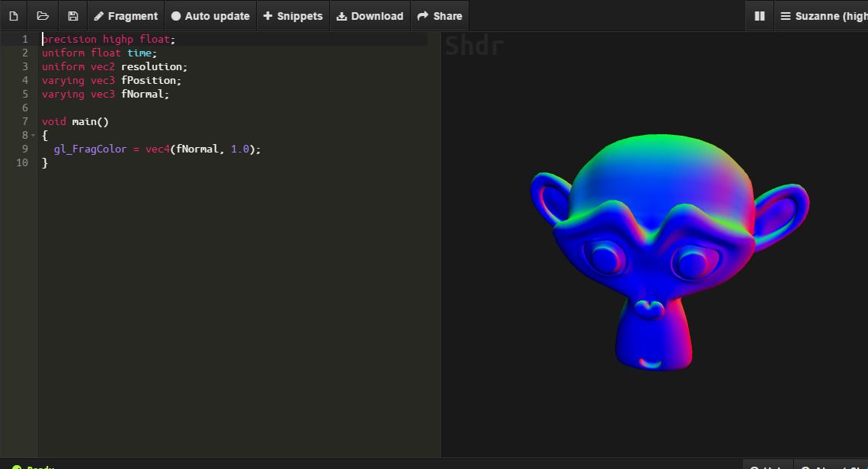This screenshot has width=868, height=469.
Task: Click the Share button
Action: (440, 16)
